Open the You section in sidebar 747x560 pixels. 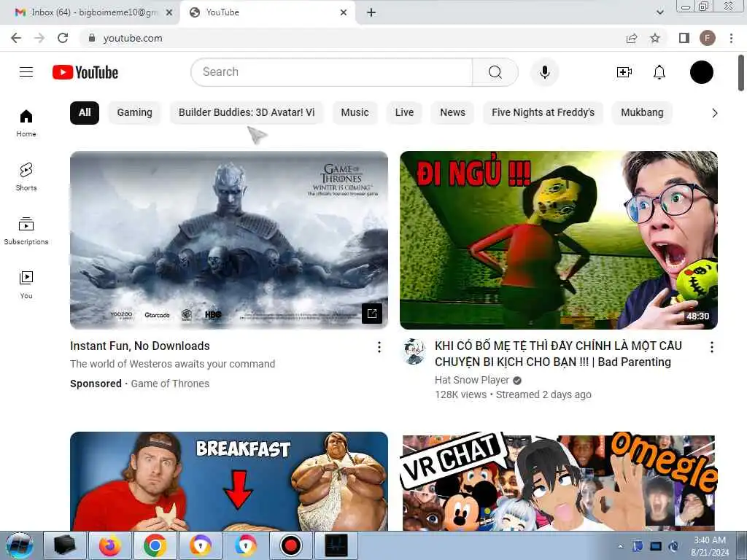pos(26,285)
